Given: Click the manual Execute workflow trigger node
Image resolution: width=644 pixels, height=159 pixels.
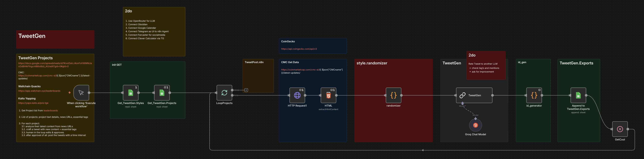Looking at the screenshot, I should pyautogui.click(x=81, y=93).
